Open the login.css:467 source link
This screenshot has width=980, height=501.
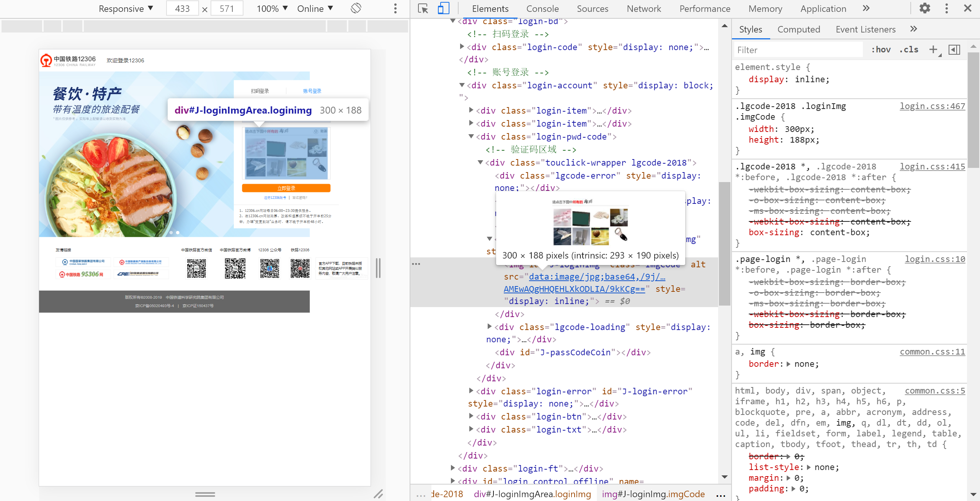932,106
